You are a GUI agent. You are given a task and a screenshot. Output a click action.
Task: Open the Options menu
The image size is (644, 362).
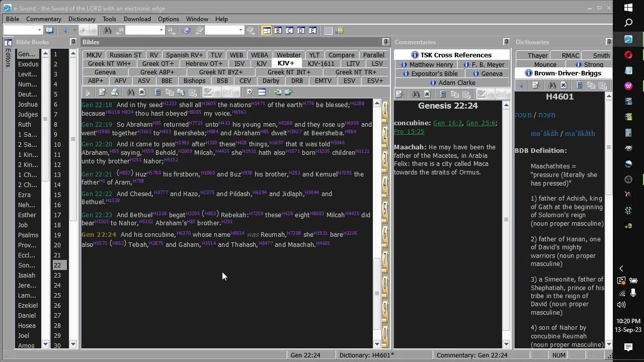[169, 19]
